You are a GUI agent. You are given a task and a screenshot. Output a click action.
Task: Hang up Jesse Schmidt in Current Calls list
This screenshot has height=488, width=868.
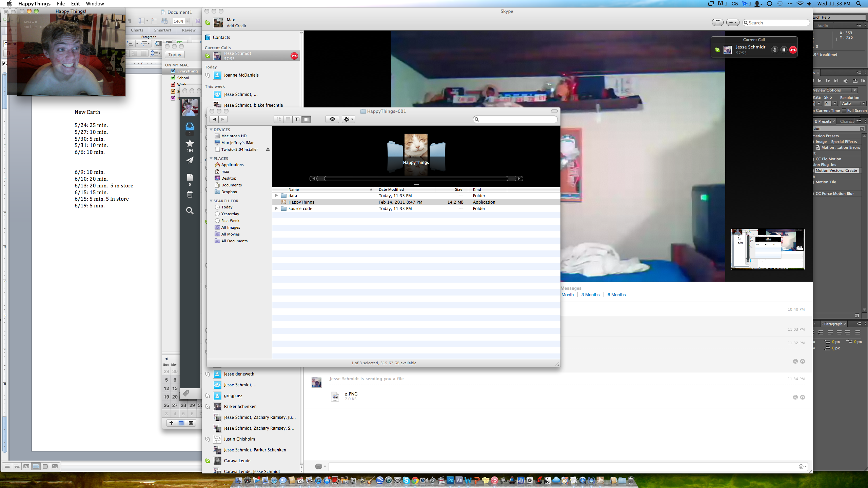click(x=294, y=56)
